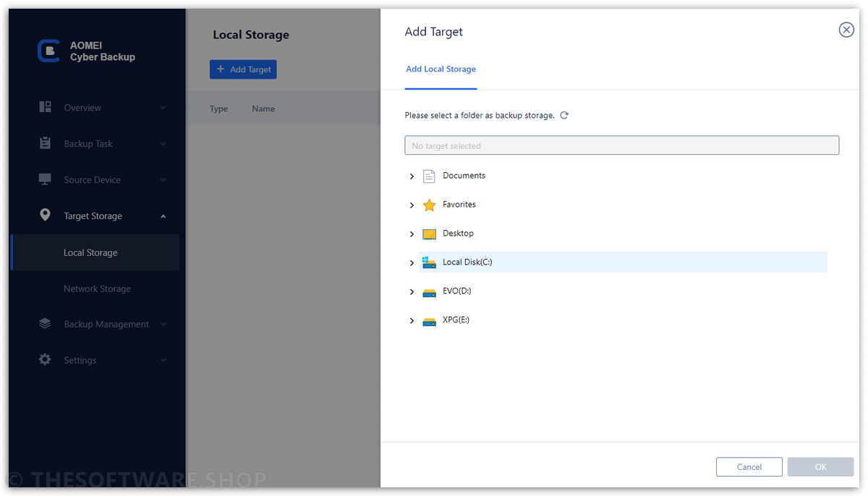Expand the Backup Task menu chevron

(163, 144)
